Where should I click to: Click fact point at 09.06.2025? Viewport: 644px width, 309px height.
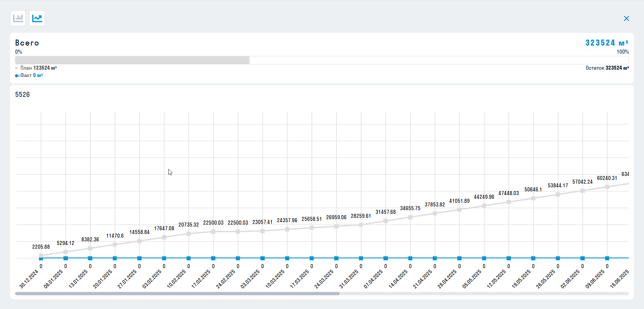tap(607, 258)
